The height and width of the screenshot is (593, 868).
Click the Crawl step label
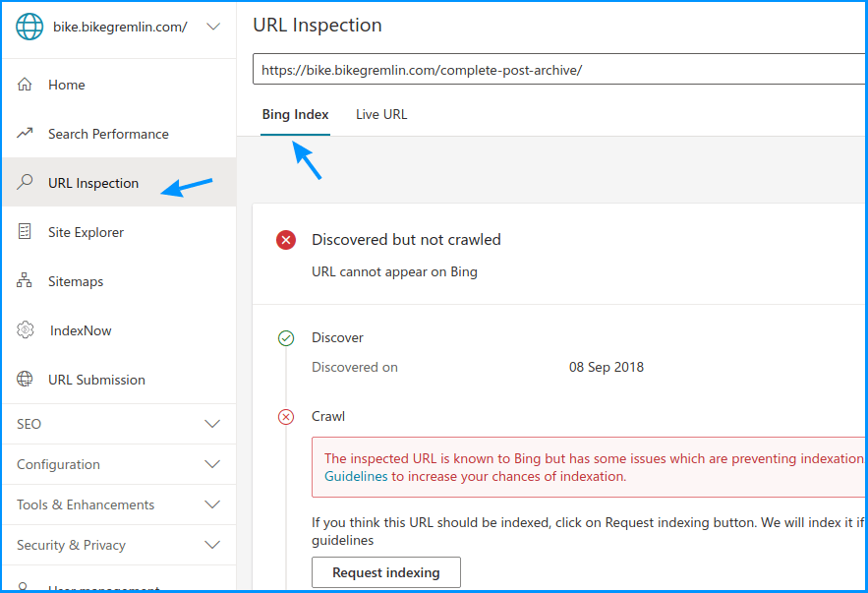pyautogui.click(x=327, y=416)
